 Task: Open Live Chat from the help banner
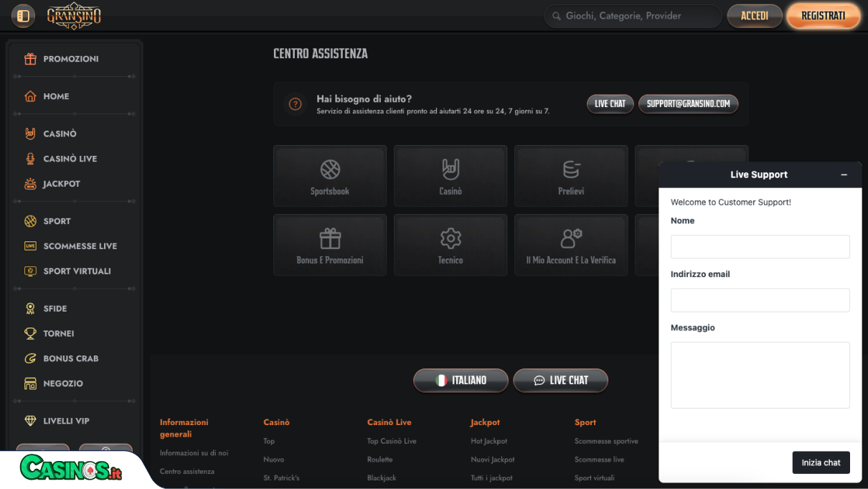[610, 104]
